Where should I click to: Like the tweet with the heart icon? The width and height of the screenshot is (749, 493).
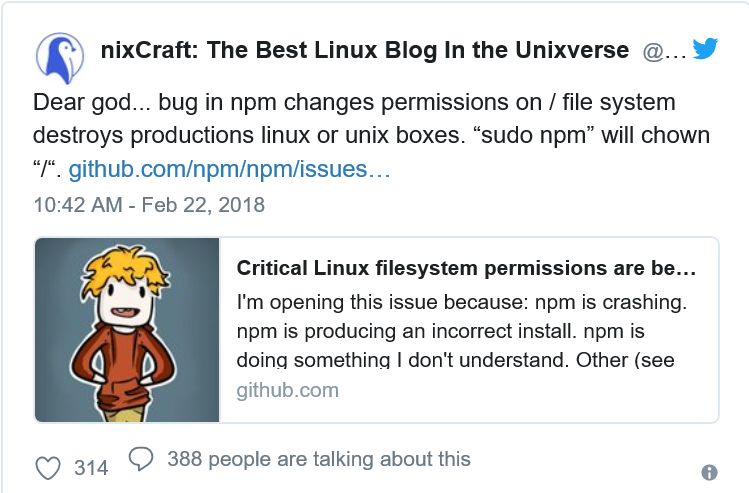pyautogui.click(x=48, y=467)
